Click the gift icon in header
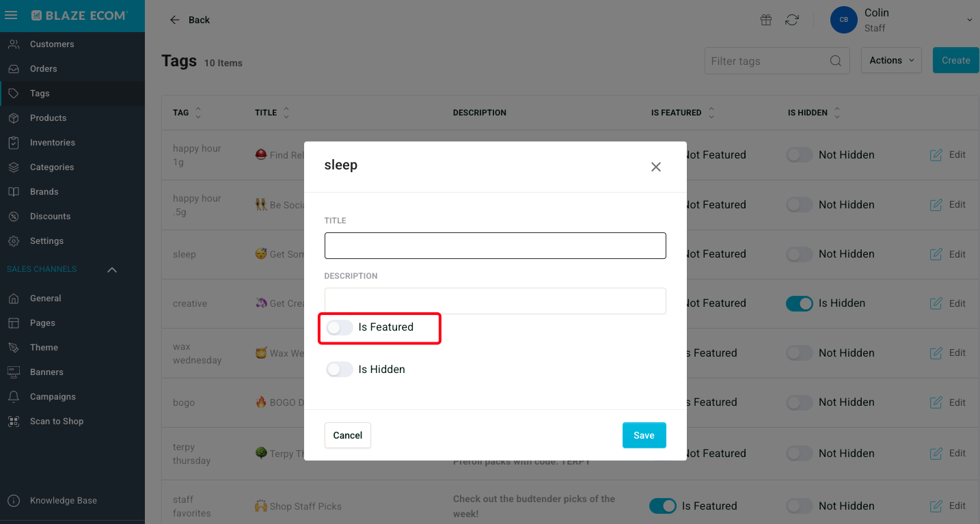The image size is (980, 524). tap(766, 20)
